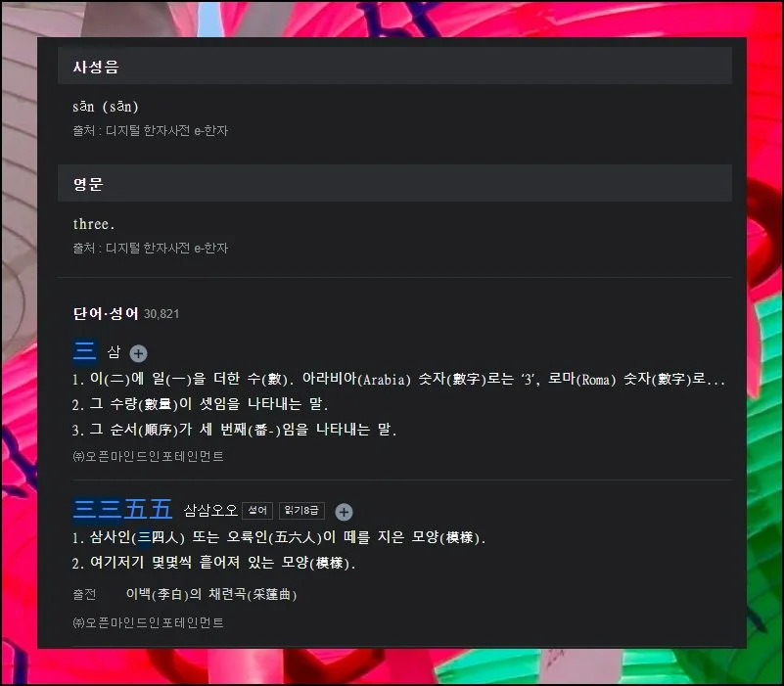Click 삼삼오오 definition mentioning 삼사인
Image resolution: width=784 pixels, height=686 pixels.
(x=279, y=538)
